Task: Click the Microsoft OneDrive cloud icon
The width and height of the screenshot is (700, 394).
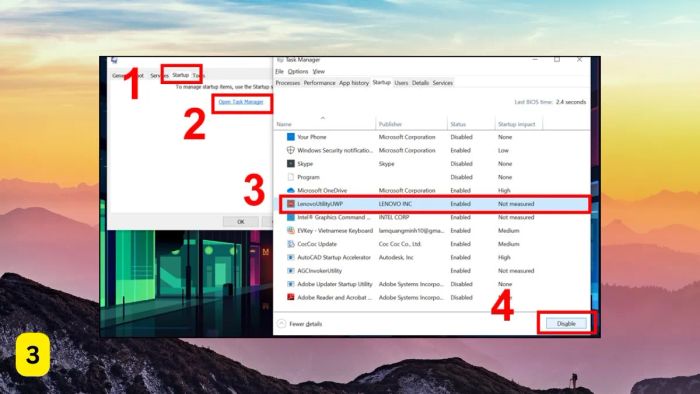Action: tap(291, 190)
